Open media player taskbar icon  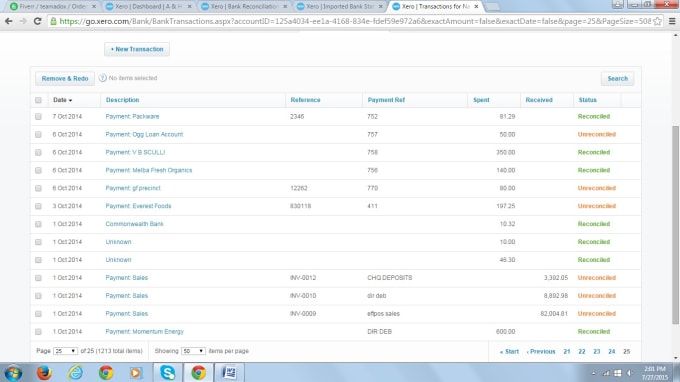pyautogui.click(x=136, y=373)
